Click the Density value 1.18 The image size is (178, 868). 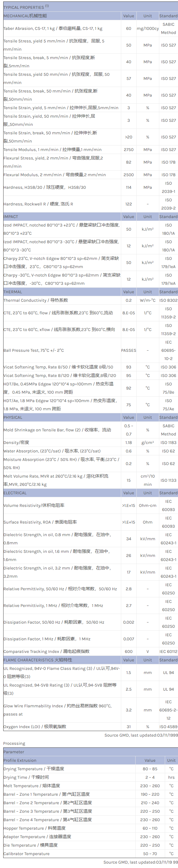pyautogui.click(x=129, y=443)
